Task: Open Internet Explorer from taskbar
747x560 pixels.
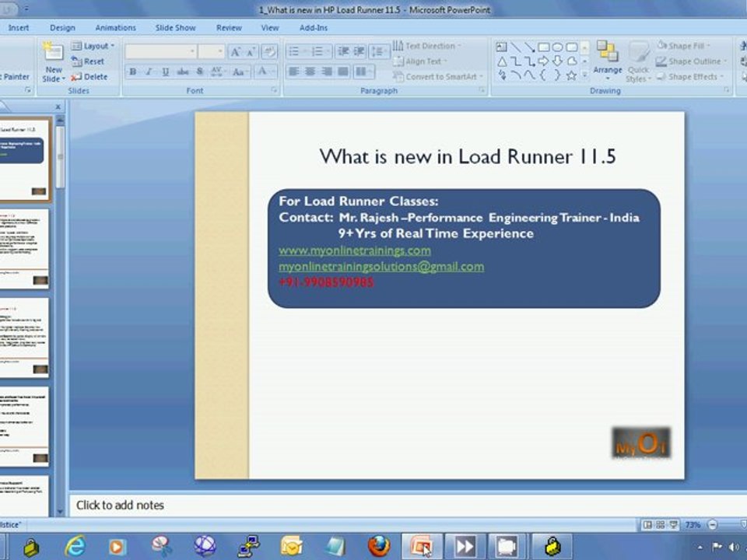Action: 75,546
